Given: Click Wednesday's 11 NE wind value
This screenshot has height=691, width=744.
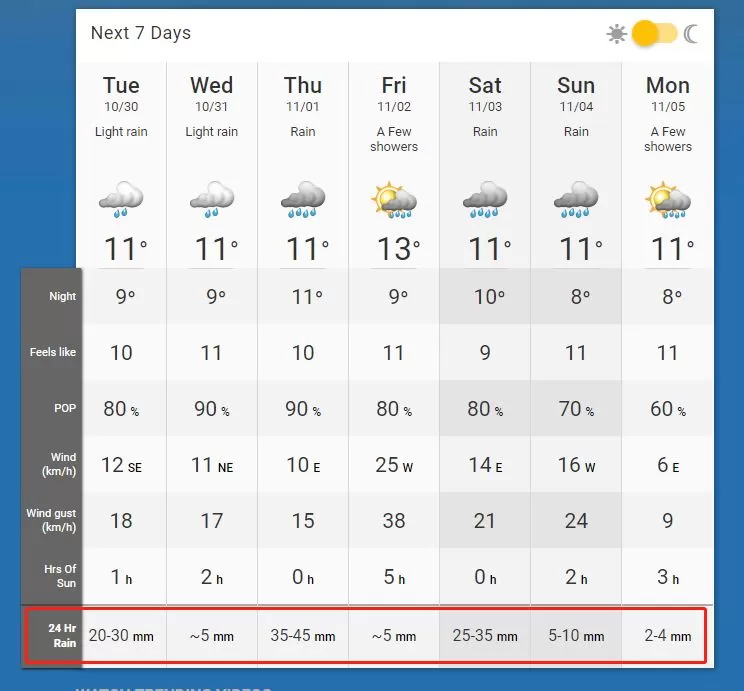Looking at the screenshot, I should point(212,465).
